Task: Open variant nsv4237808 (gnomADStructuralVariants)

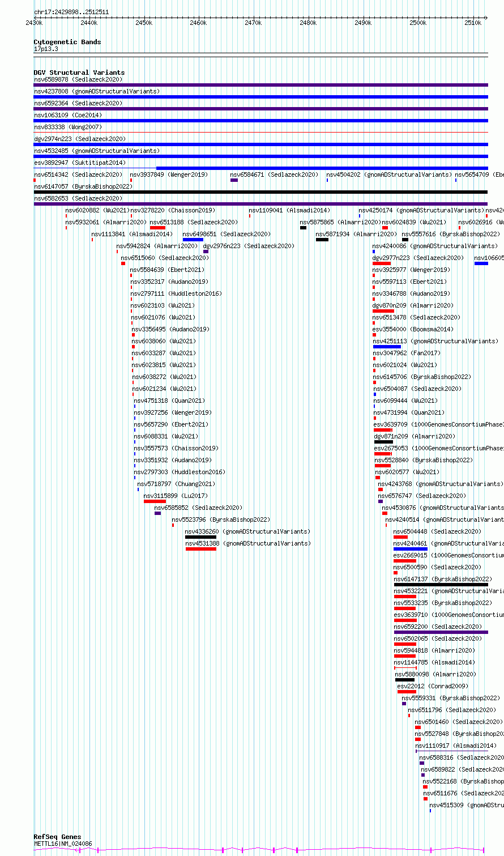Action: pyautogui.click(x=97, y=91)
